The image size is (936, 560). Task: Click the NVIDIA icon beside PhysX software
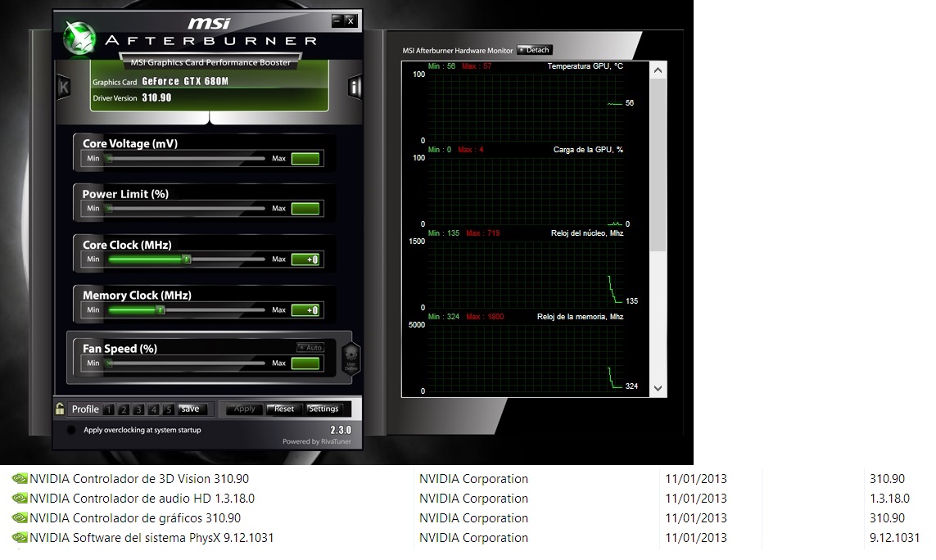click(x=20, y=538)
